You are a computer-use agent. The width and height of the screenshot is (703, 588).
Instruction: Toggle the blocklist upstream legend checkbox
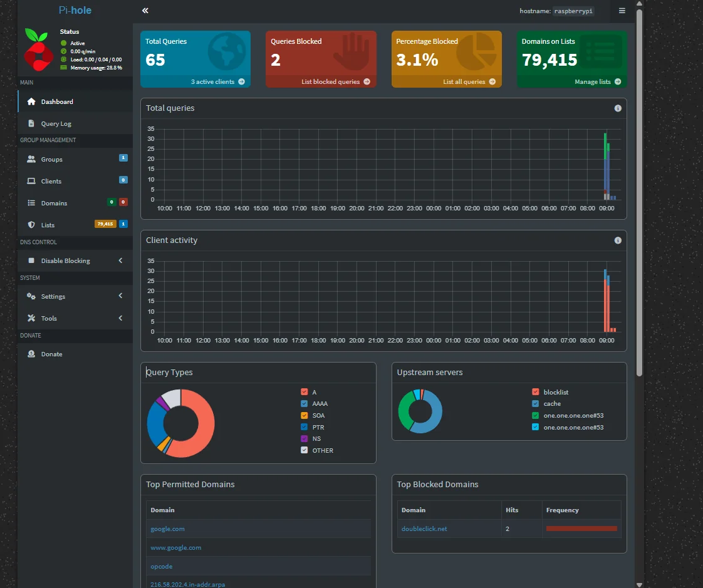pos(536,392)
